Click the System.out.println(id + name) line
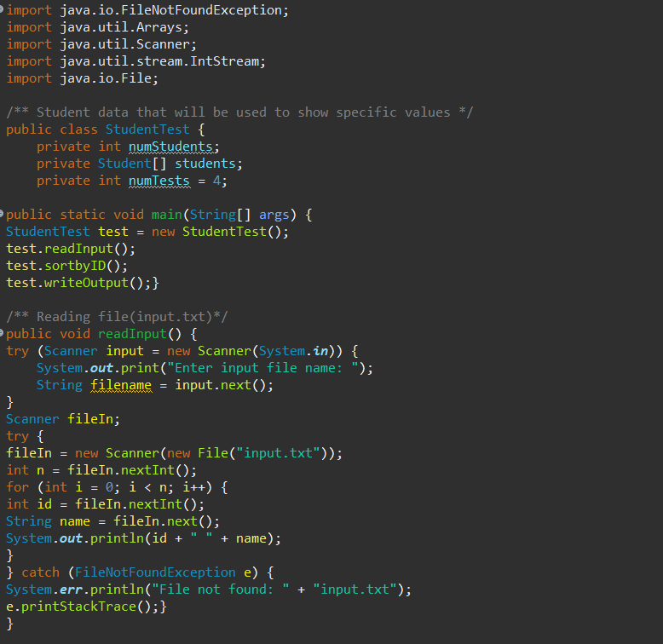The image size is (663, 644). point(144,538)
